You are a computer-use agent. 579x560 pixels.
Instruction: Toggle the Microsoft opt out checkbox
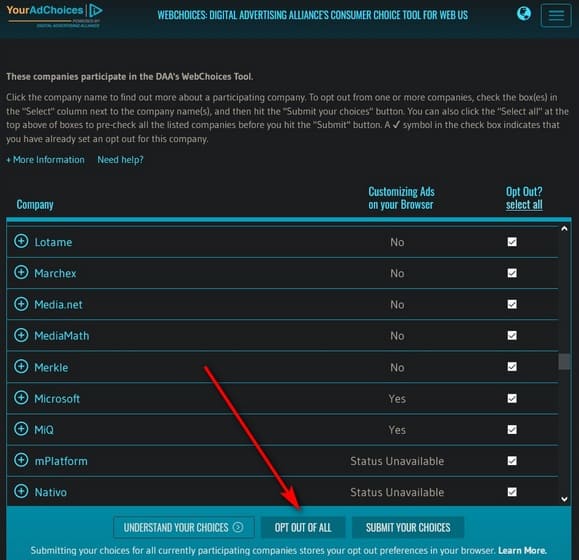coord(512,398)
